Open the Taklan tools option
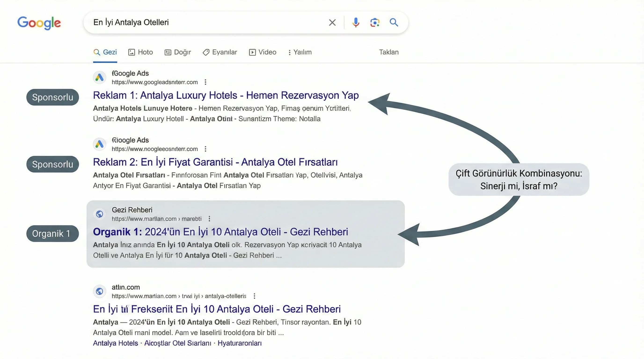Screen dimensions: 644x359 point(389,52)
